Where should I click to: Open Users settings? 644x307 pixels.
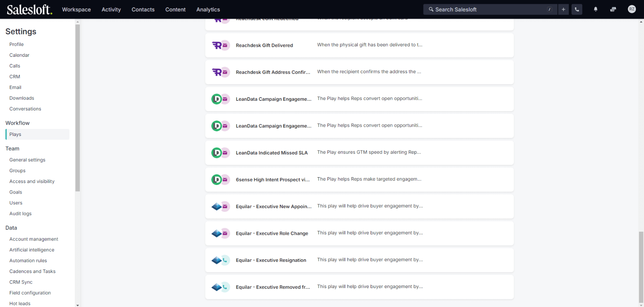tap(16, 203)
